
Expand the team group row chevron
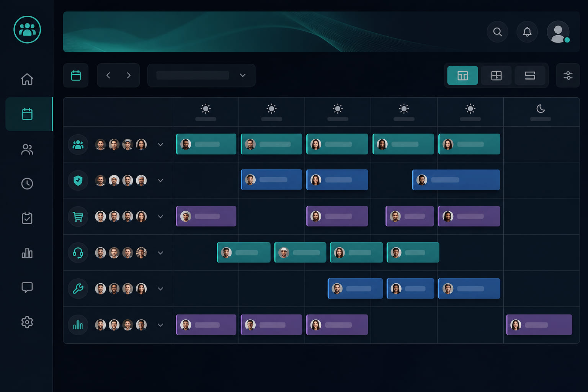(x=160, y=145)
